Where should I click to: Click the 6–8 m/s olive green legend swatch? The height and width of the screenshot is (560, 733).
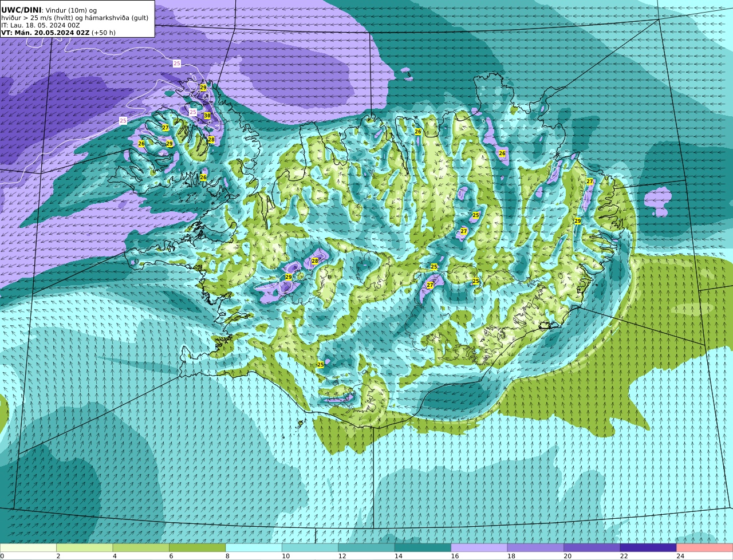(x=198, y=547)
